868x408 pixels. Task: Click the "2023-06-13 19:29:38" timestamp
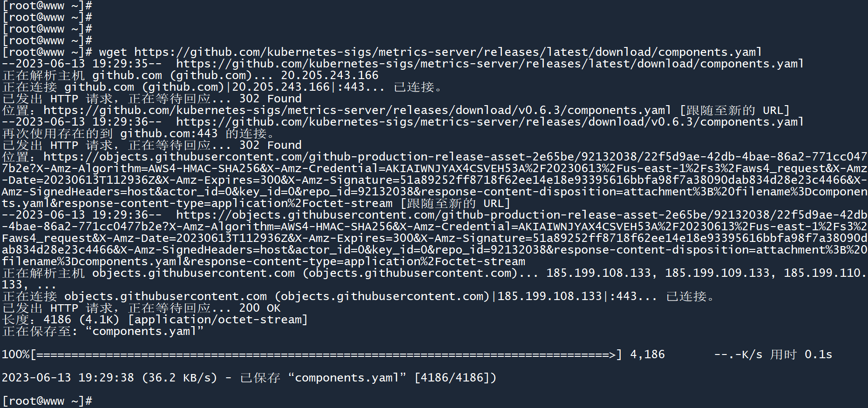(x=68, y=378)
